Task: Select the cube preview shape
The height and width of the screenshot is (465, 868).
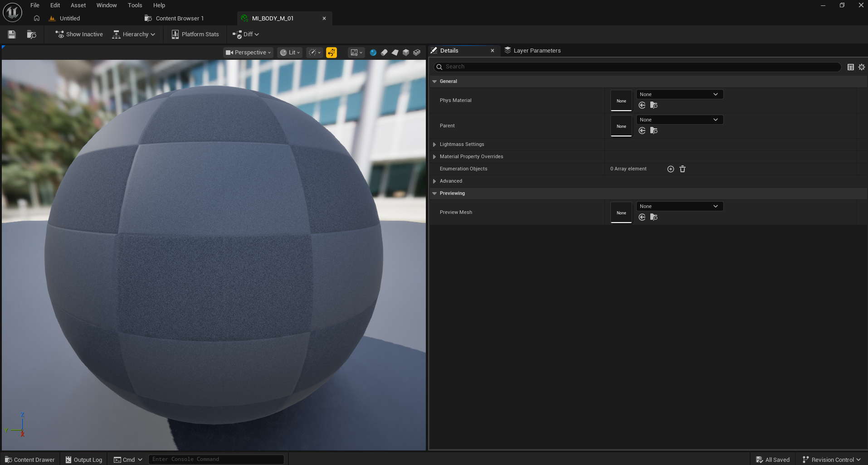Action: point(406,53)
